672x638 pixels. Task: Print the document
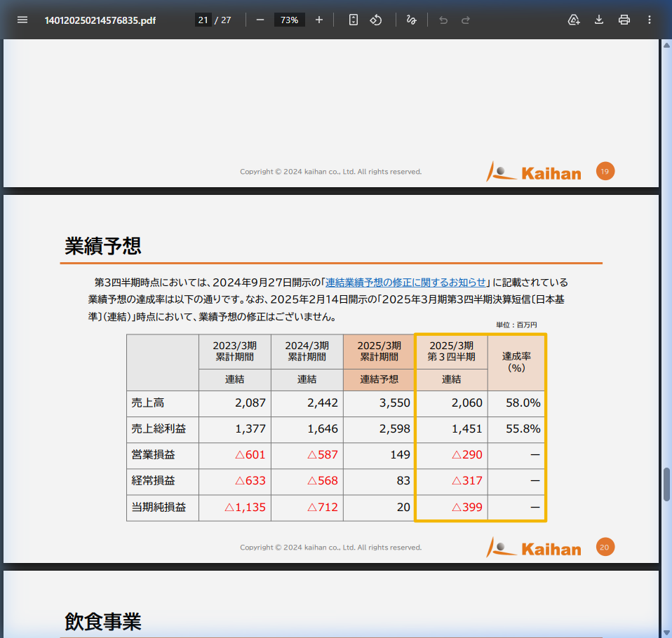click(624, 20)
